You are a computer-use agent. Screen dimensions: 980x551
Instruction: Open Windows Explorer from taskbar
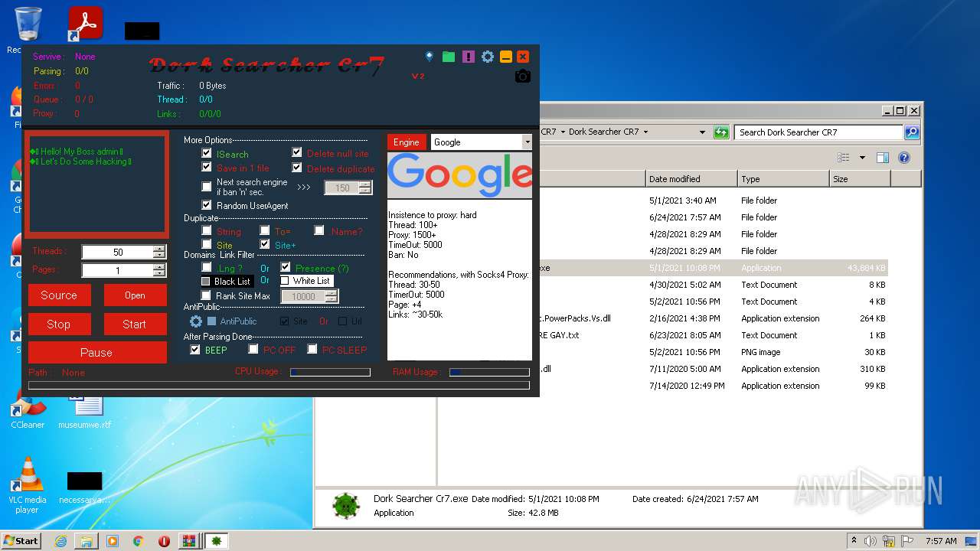[x=87, y=541]
